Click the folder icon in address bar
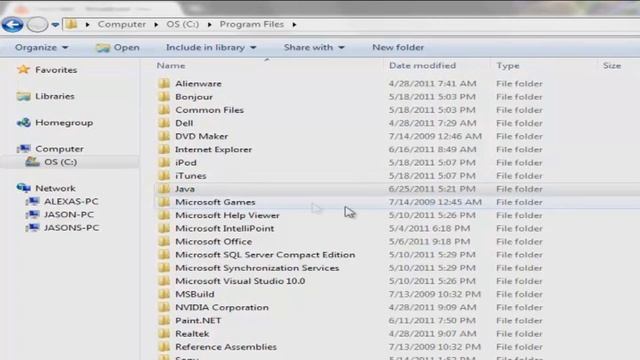 (71, 24)
